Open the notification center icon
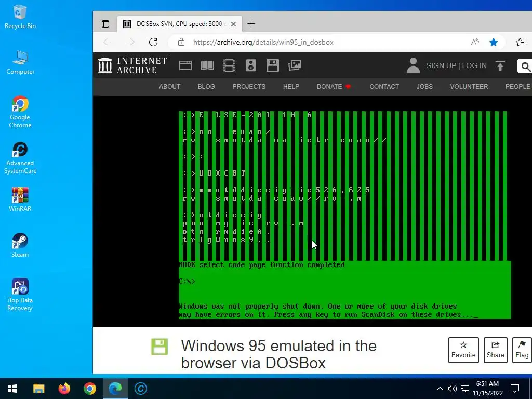This screenshot has width=532, height=399. click(x=515, y=389)
